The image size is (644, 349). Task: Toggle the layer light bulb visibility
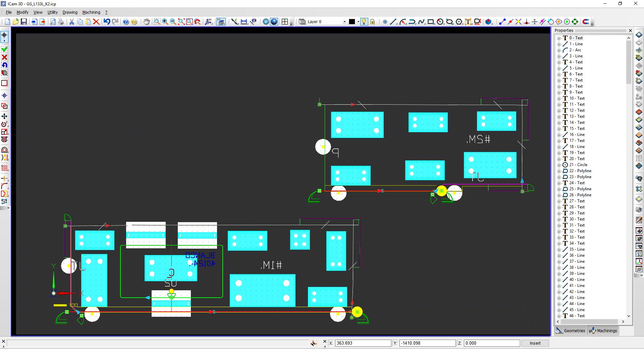click(364, 22)
